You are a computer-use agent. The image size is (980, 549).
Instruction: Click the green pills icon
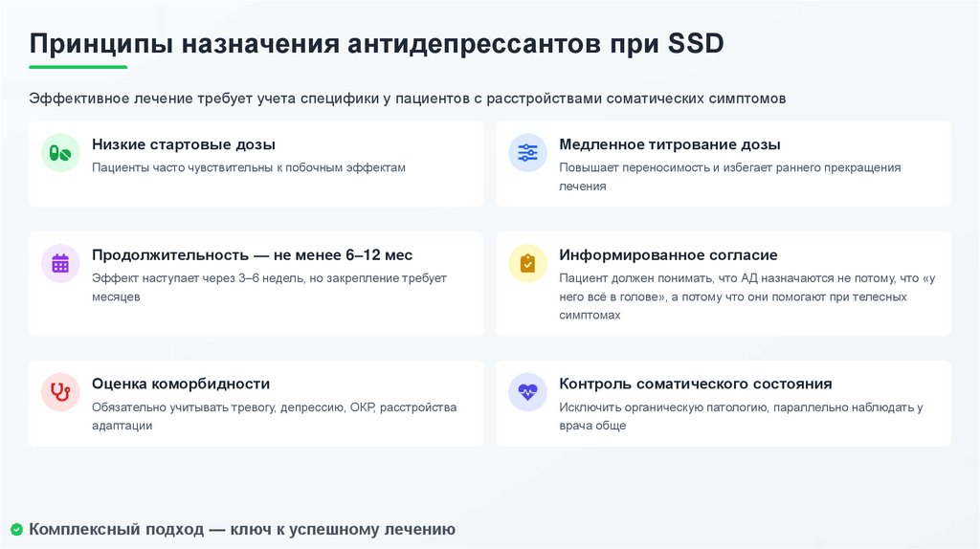tap(60, 153)
